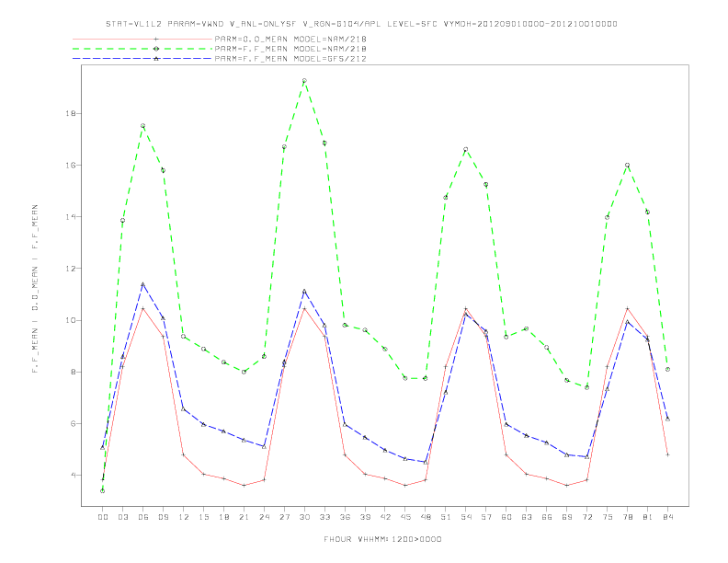Click x-axis tick label 18
The height and width of the screenshot is (563, 728).
(x=223, y=517)
